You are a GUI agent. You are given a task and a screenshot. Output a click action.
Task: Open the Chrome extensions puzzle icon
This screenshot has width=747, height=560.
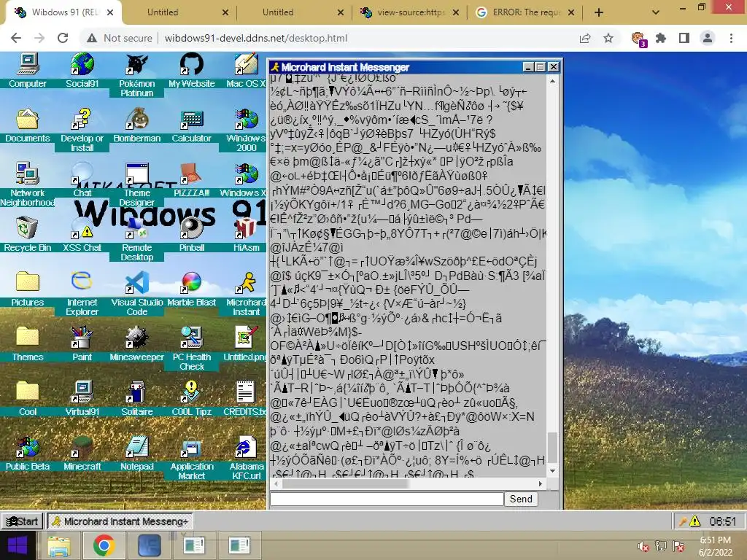click(661, 38)
